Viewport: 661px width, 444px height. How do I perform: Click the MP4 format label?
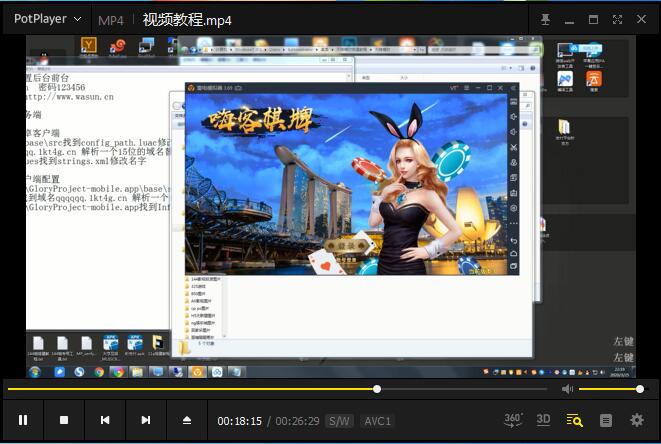pos(110,21)
